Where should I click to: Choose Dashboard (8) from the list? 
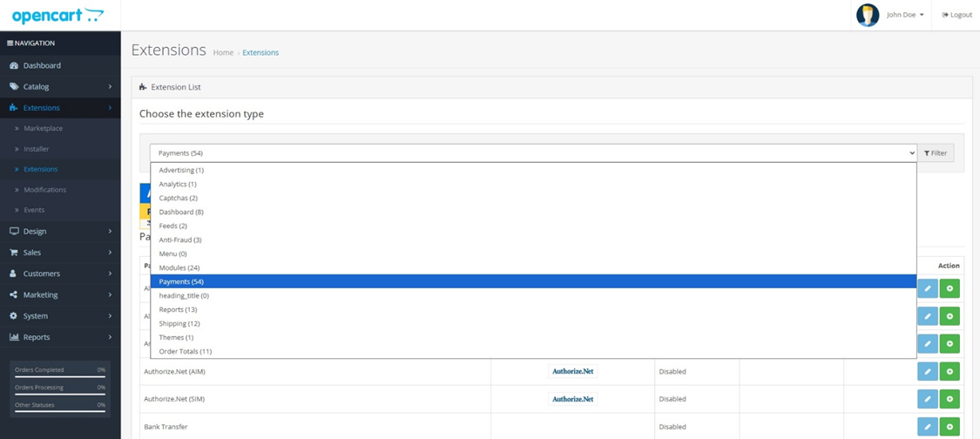[x=533, y=212]
